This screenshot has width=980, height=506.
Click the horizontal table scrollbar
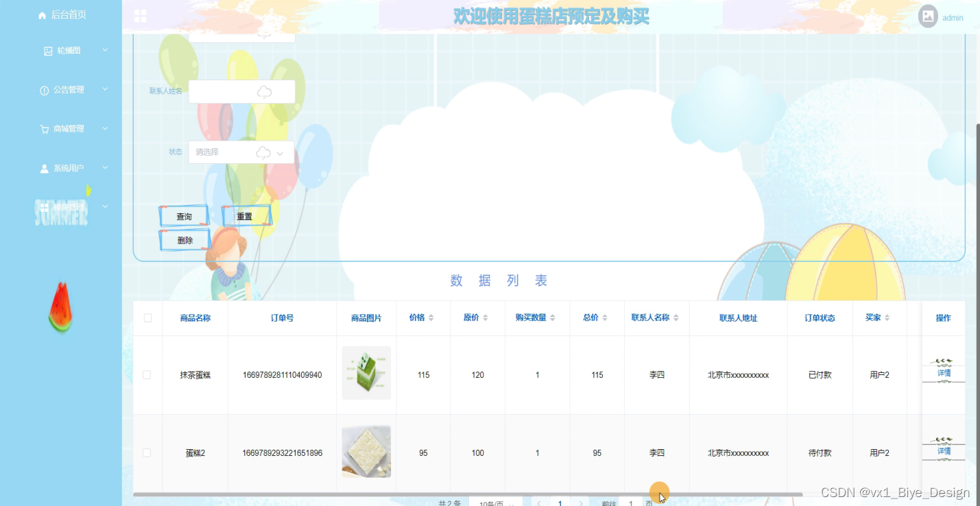pyautogui.click(x=468, y=494)
